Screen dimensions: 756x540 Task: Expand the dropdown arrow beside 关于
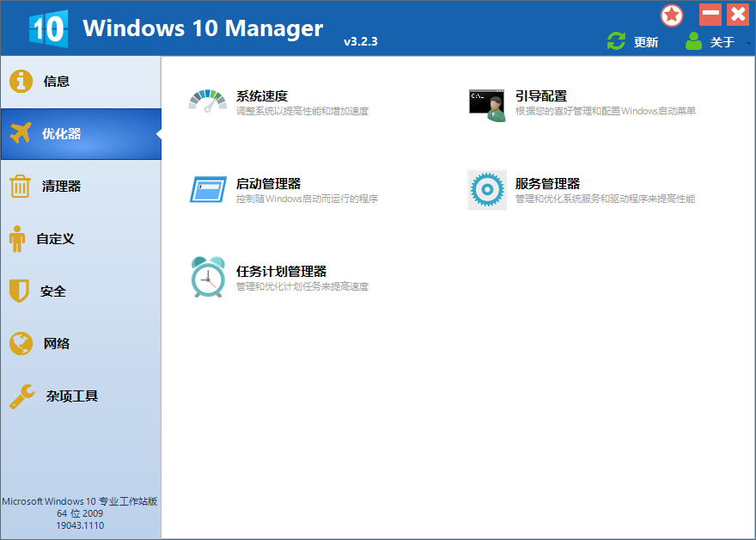(x=748, y=43)
